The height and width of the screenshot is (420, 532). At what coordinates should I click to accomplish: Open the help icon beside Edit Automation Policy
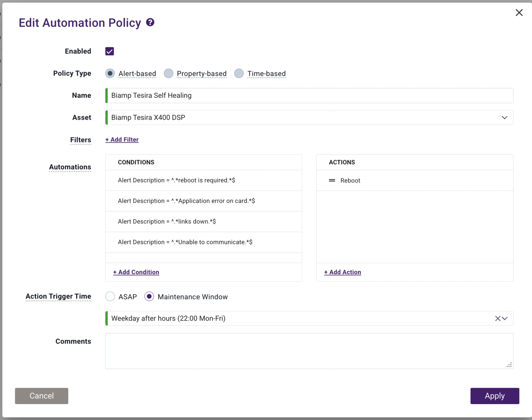coord(150,22)
